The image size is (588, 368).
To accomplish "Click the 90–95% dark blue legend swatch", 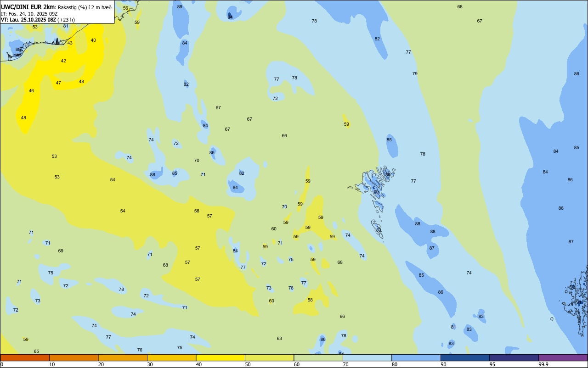I will point(465,357).
